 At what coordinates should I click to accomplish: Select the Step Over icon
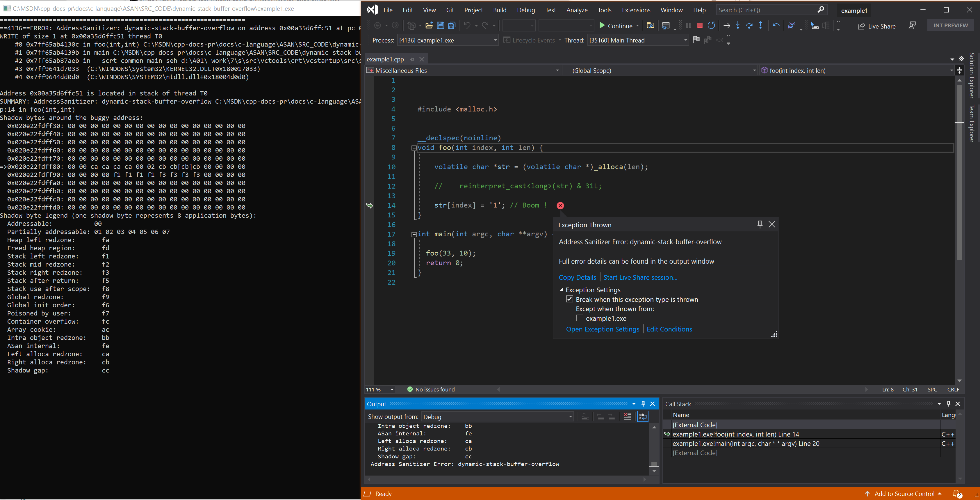pyautogui.click(x=749, y=26)
